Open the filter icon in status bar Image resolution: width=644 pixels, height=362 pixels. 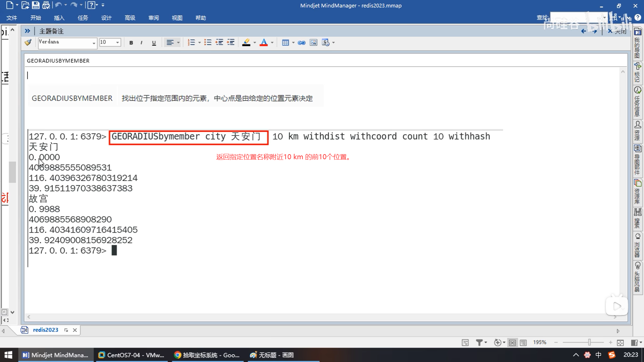pos(479,343)
